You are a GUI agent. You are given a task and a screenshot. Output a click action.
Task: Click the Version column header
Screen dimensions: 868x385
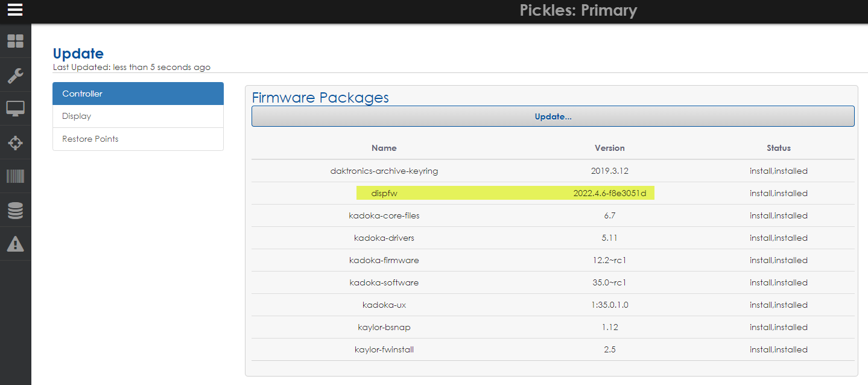click(609, 148)
